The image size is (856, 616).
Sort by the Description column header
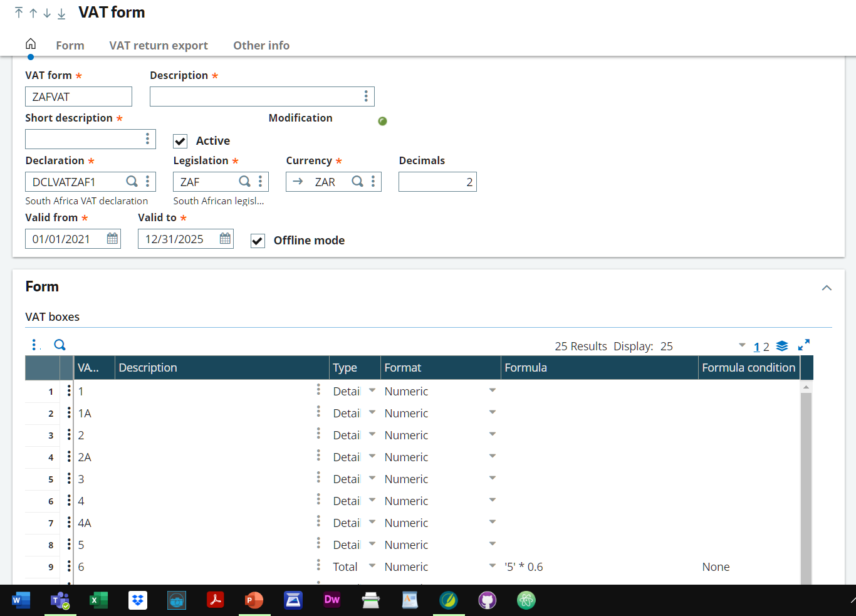point(222,368)
